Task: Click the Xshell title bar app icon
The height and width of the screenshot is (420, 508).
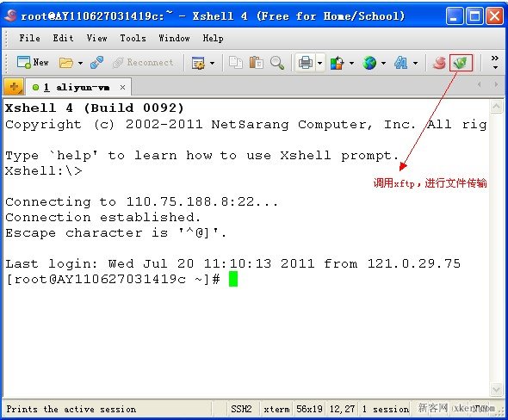Action: click(10, 15)
